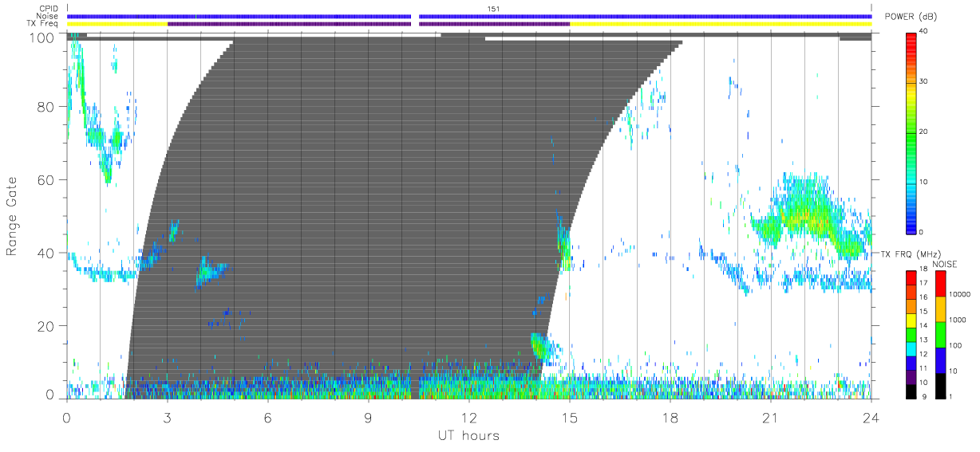Screen dimensions: 980x452
Task: Click Range Gate tick label 60
Action: coord(45,179)
